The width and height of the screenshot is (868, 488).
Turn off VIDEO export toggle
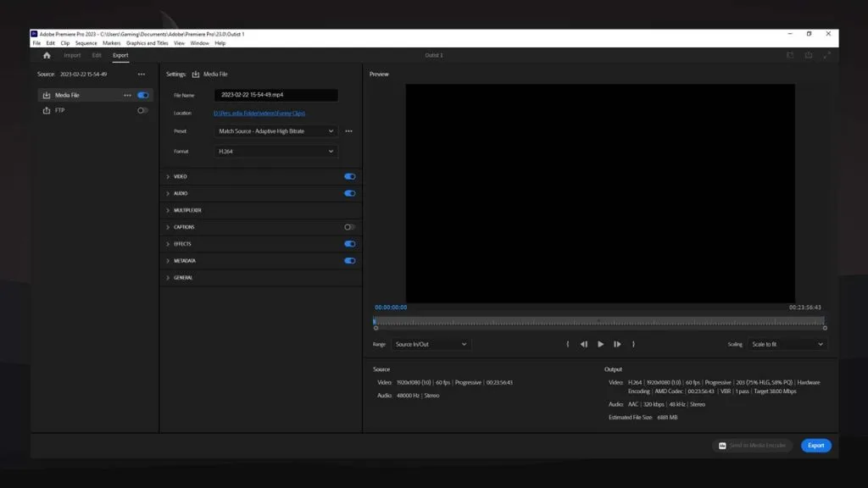pos(350,176)
